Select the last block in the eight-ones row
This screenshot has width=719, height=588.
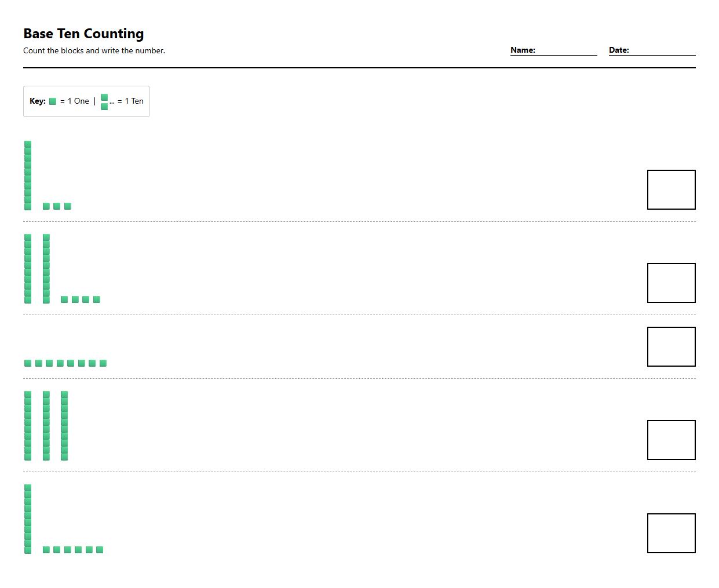(103, 363)
